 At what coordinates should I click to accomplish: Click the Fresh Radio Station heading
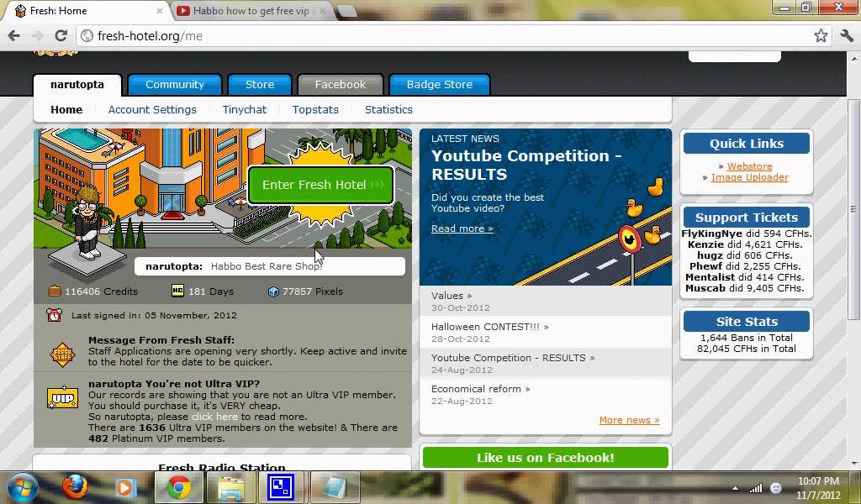(222, 466)
